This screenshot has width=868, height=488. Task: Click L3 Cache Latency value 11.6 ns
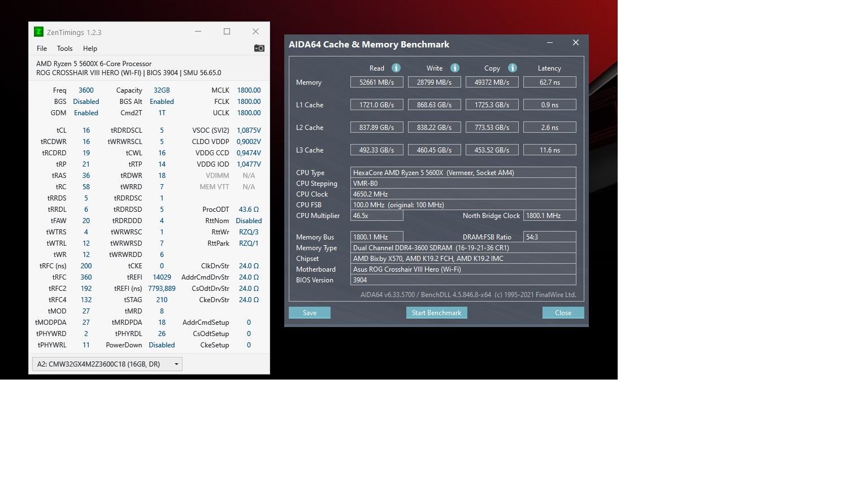[x=549, y=150]
